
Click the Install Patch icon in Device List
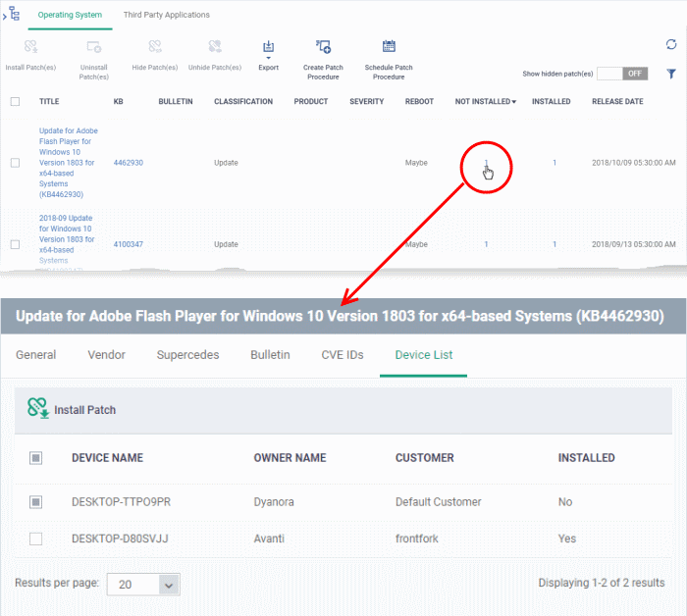click(37, 408)
